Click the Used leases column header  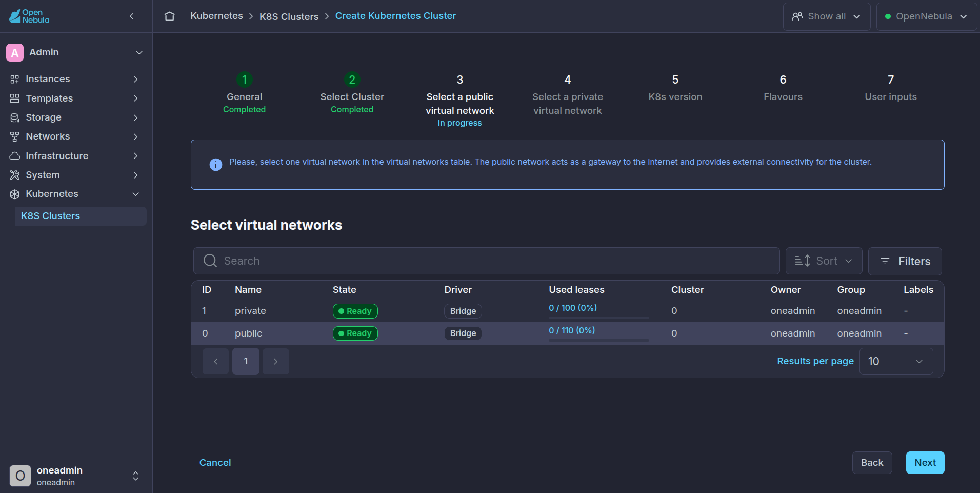pyautogui.click(x=576, y=290)
